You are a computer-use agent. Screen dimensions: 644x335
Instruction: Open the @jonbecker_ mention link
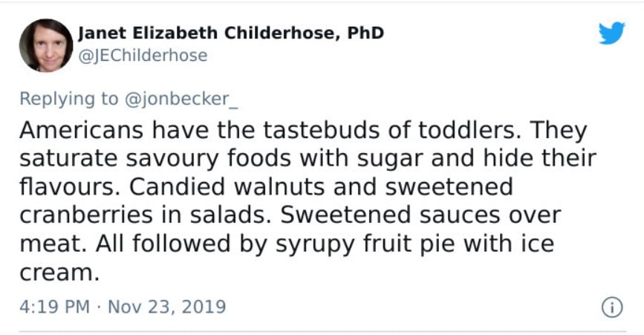click(x=180, y=100)
